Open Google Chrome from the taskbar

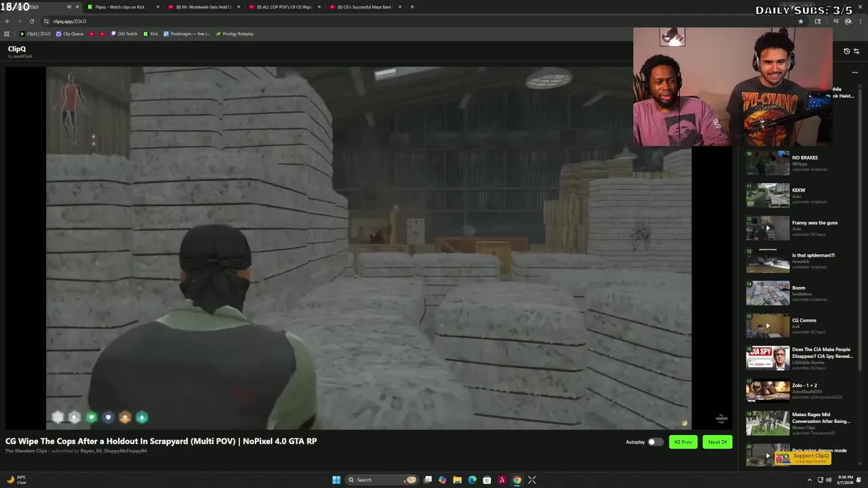(517, 480)
